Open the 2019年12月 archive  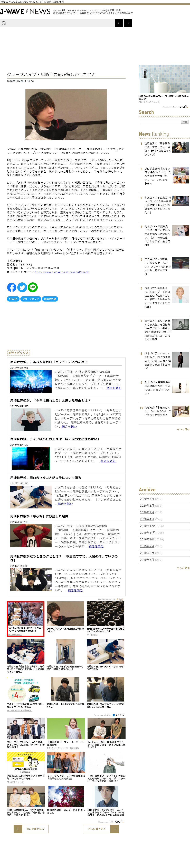(x=148, y=526)
